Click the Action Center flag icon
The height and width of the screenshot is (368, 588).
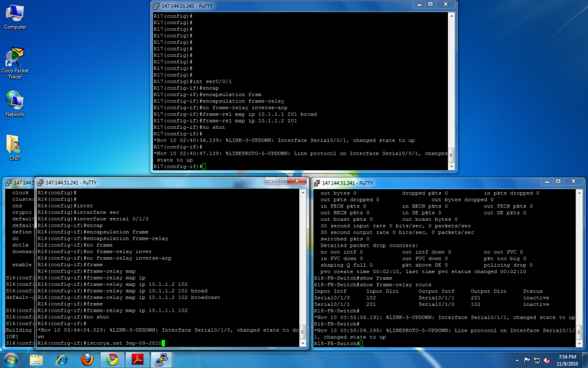527,360
